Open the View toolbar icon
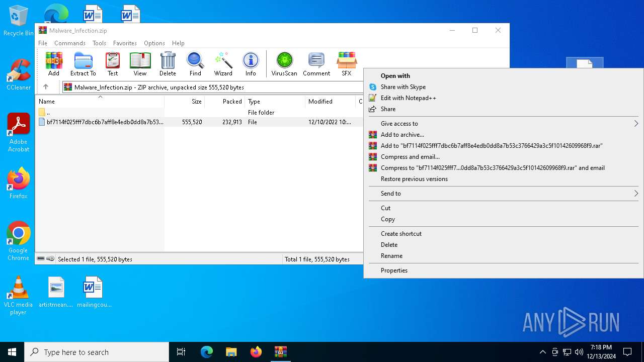The height and width of the screenshot is (362, 644). [140, 64]
